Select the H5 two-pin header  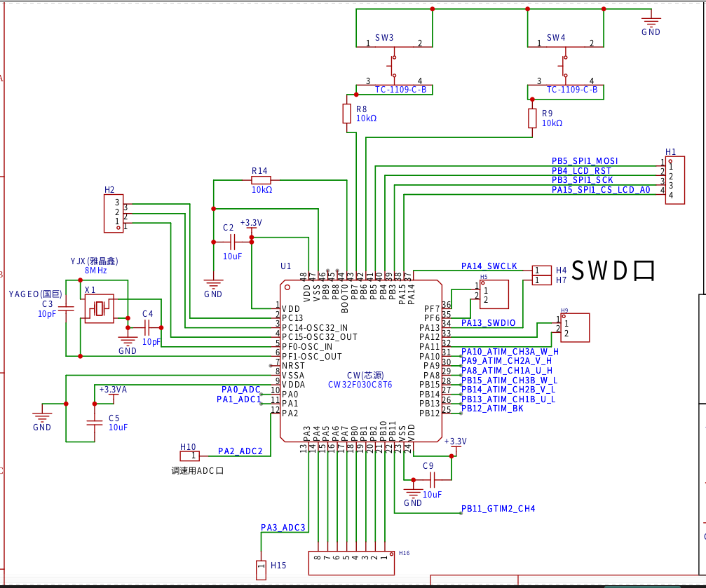494,294
